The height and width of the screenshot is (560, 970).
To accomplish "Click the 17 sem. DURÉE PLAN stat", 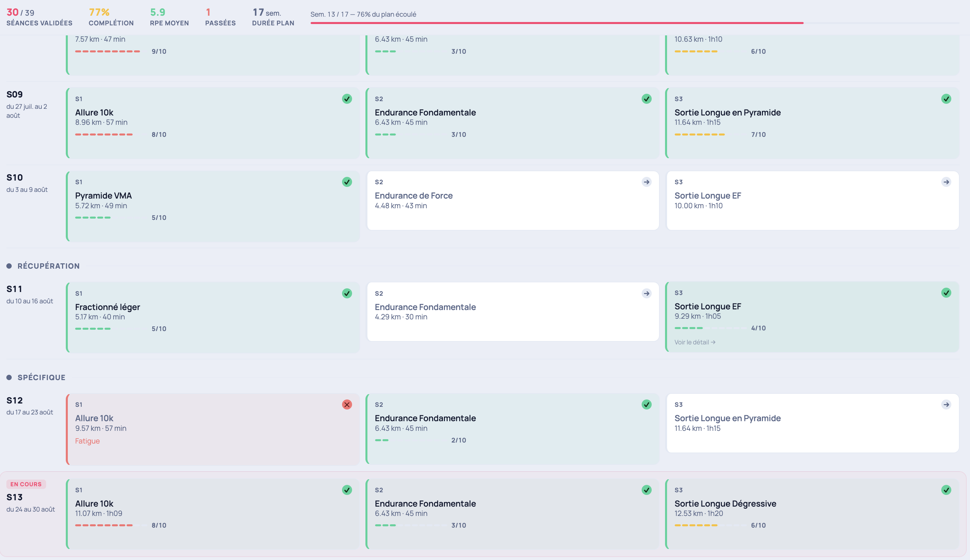I will 273,17.
